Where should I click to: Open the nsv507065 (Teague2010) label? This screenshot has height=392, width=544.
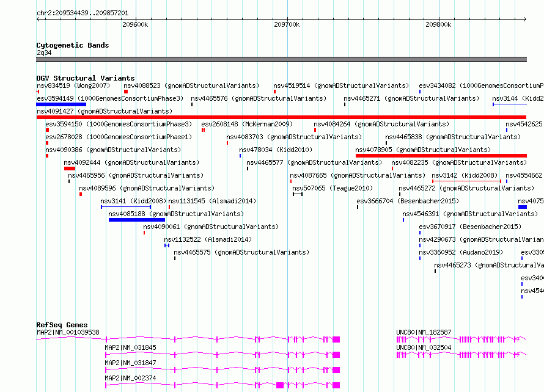[x=333, y=188]
